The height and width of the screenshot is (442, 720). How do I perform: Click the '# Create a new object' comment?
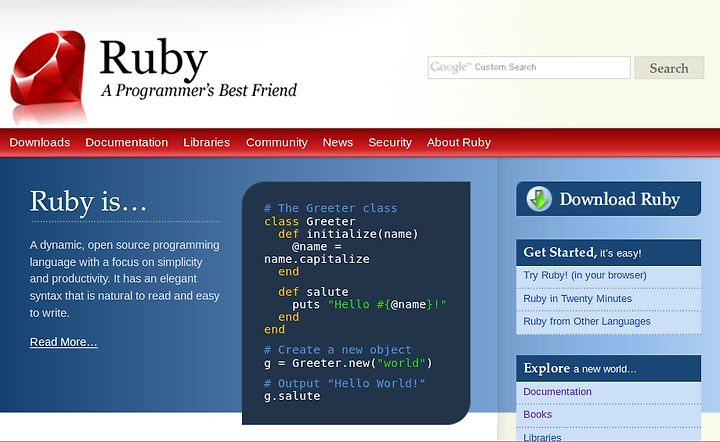[x=338, y=350]
